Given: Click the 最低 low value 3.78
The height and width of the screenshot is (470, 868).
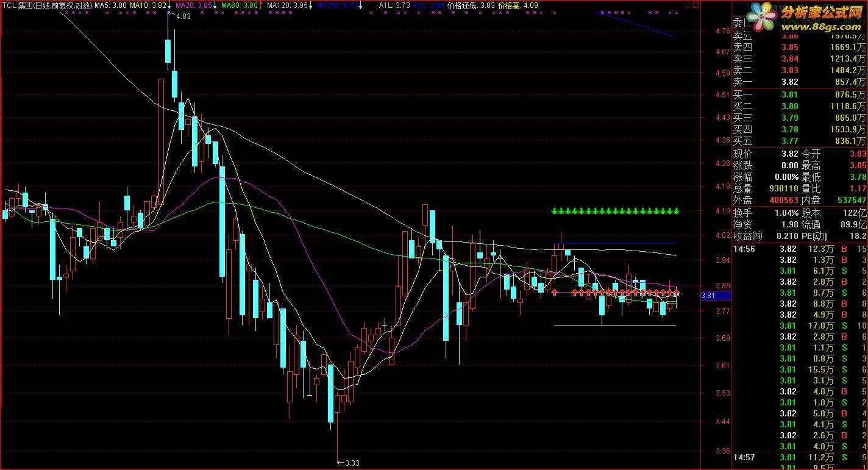Looking at the screenshot, I should pos(858,177).
